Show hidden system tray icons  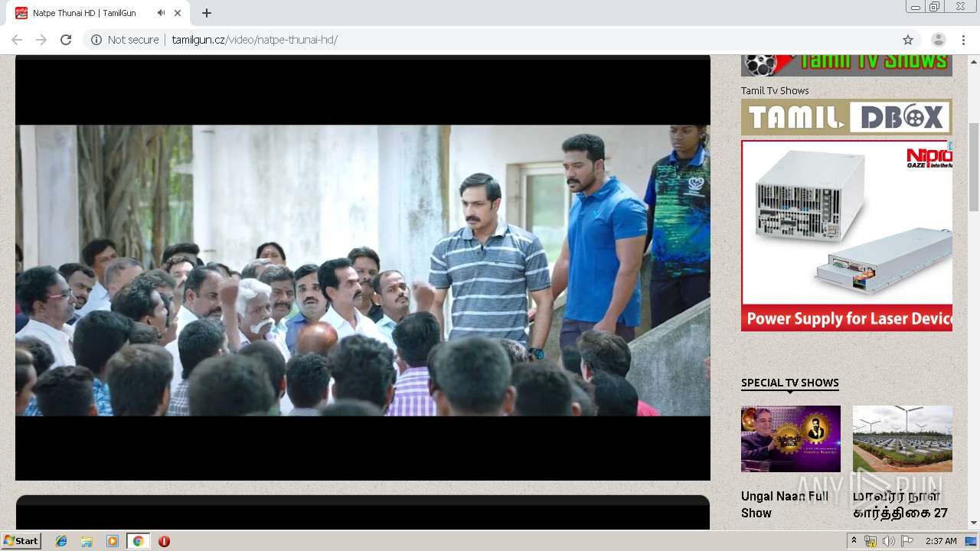coord(854,541)
